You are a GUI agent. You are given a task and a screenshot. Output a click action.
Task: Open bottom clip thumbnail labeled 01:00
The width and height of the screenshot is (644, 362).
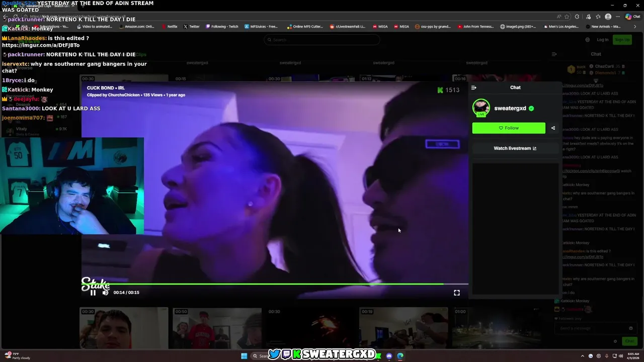497,328
